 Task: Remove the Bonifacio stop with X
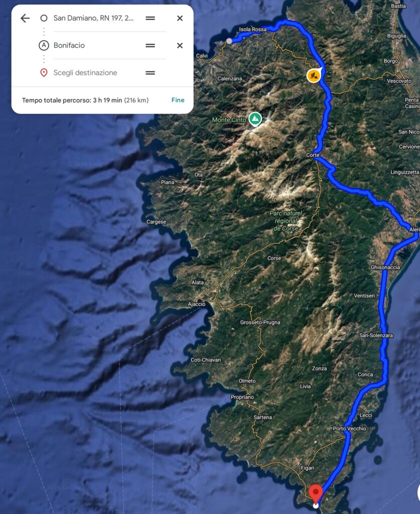tap(180, 46)
